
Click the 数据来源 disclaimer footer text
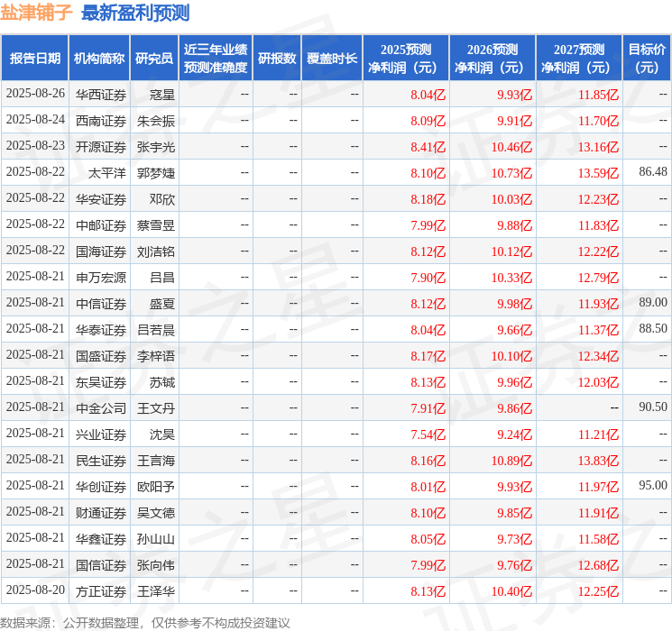click(145, 623)
